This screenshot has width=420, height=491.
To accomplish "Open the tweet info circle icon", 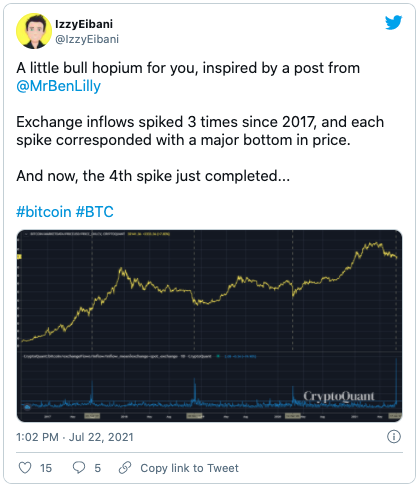I will (394, 437).
